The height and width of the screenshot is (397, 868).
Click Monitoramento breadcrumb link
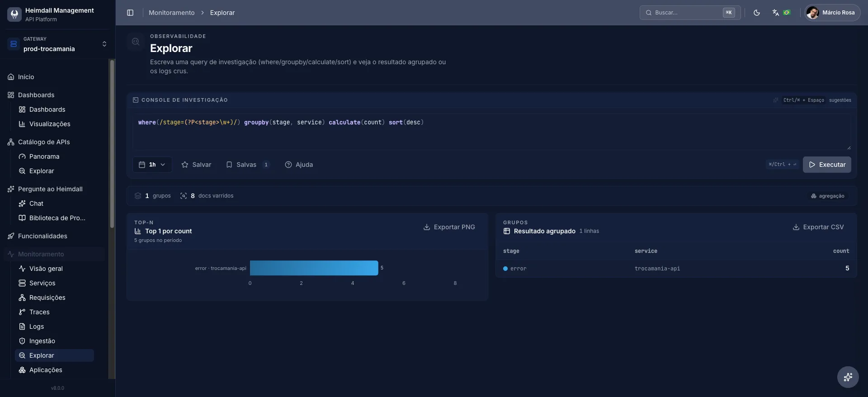tap(171, 13)
